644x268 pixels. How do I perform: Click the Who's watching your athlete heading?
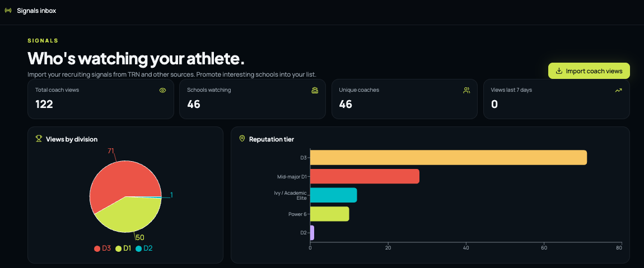pos(136,58)
